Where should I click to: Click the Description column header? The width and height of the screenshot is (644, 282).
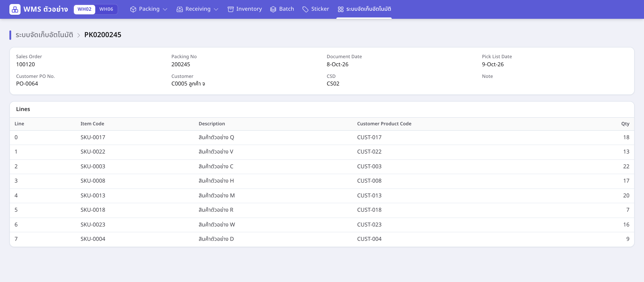(x=212, y=124)
